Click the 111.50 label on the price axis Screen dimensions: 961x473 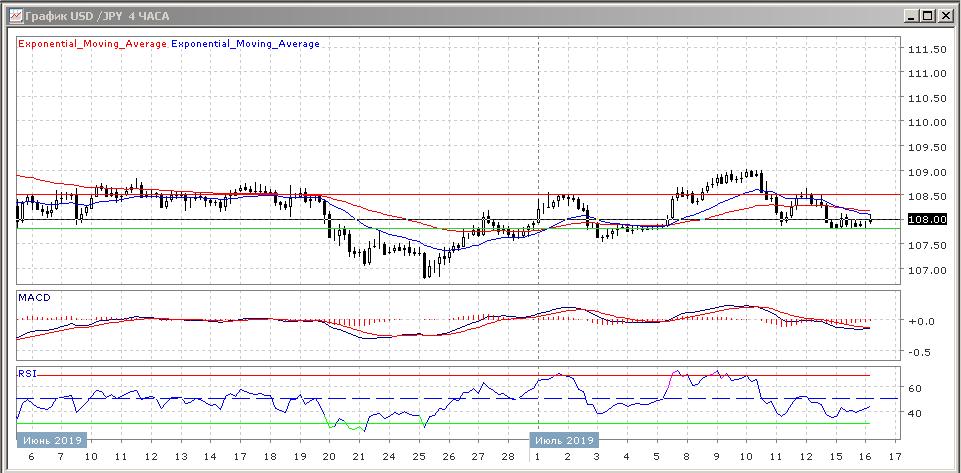tap(926, 49)
